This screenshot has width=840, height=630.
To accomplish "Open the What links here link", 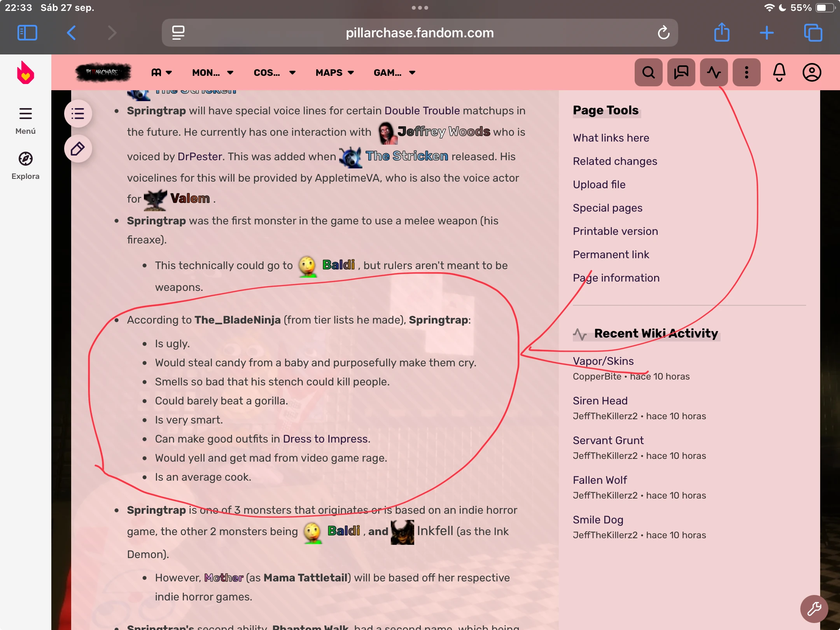I will click(x=611, y=138).
